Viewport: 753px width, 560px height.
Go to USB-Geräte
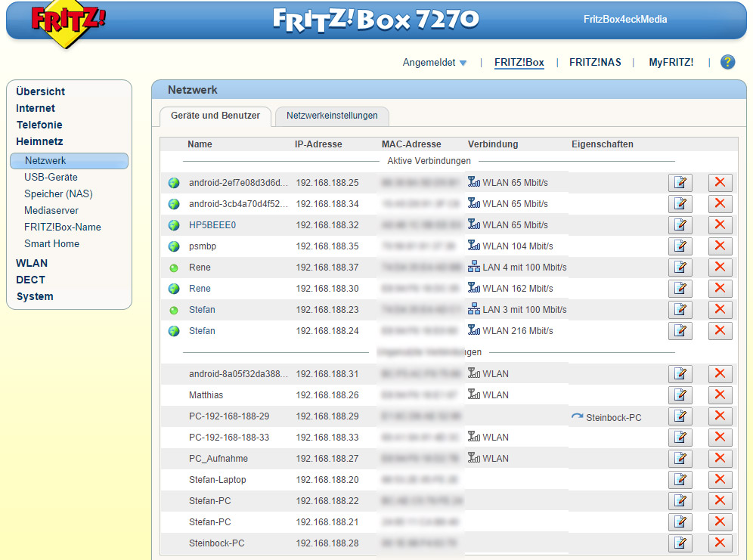(x=51, y=177)
